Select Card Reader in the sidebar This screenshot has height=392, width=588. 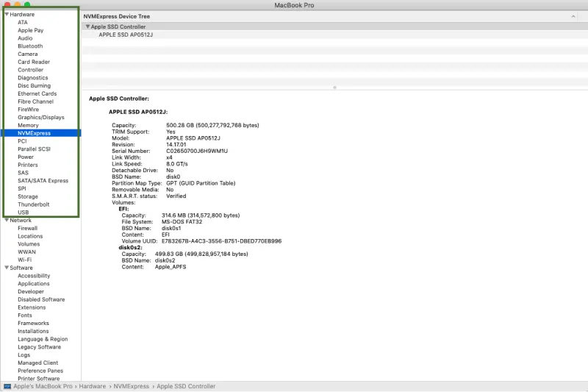34,62
